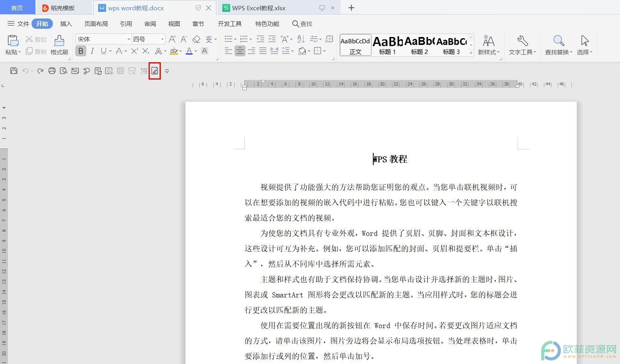620x364 pixels.
Task: Click the Redo arrow icon
Action: click(x=40, y=71)
